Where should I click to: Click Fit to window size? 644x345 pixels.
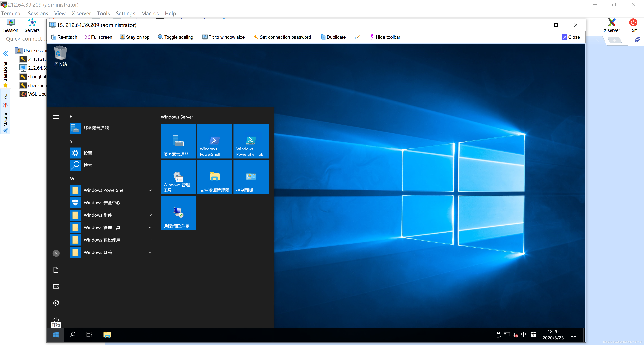pyautogui.click(x=224, y=37)
